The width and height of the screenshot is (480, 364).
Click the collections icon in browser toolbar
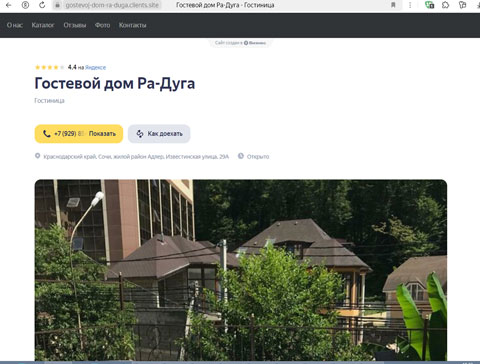(x=462, y=5)
